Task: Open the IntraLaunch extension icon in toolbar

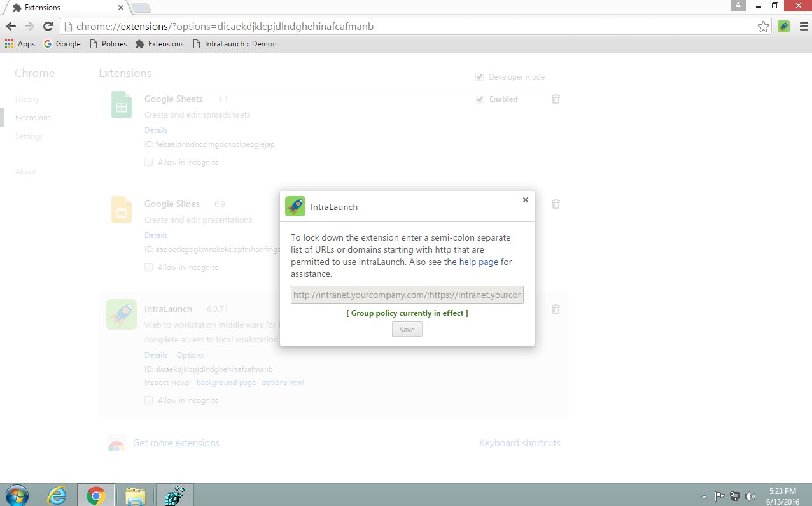Action: point(783,27)
